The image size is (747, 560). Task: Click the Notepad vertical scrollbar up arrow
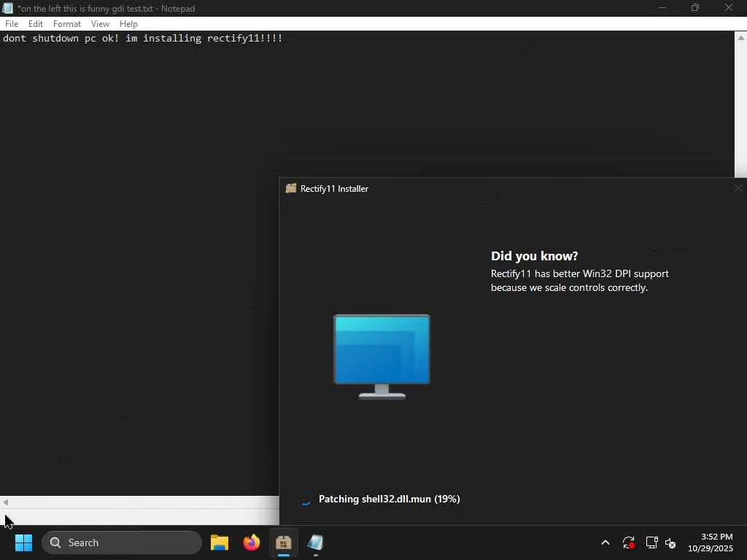[741, 38]
